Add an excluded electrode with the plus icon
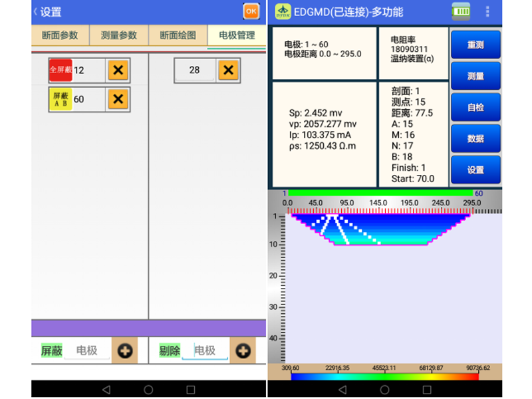This screenshot has height=399, width=532. 243,351
